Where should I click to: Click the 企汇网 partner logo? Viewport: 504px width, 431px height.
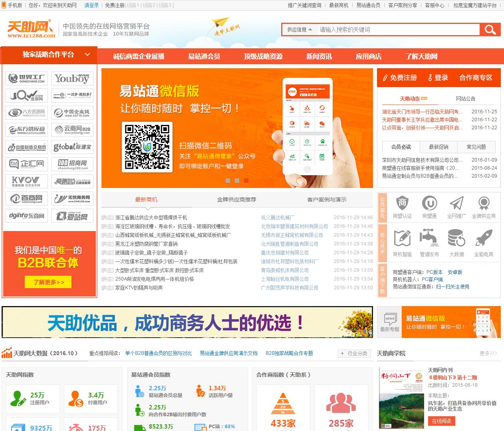(x=27, y=164)
